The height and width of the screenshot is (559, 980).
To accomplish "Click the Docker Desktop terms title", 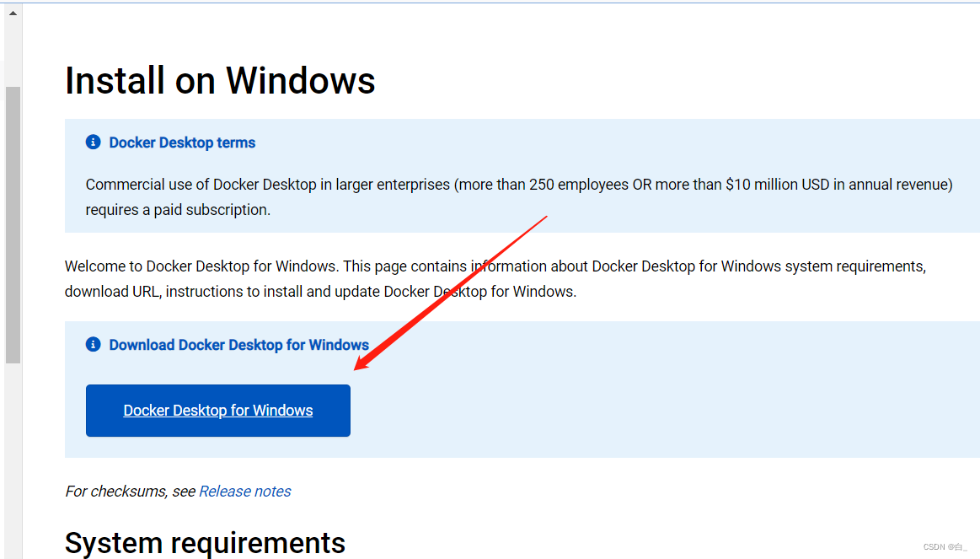I will click(x=182, y=142).
